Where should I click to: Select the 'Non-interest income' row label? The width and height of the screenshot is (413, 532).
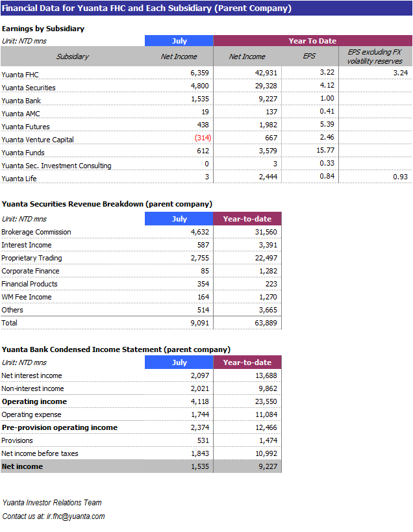tap(32, 388)
